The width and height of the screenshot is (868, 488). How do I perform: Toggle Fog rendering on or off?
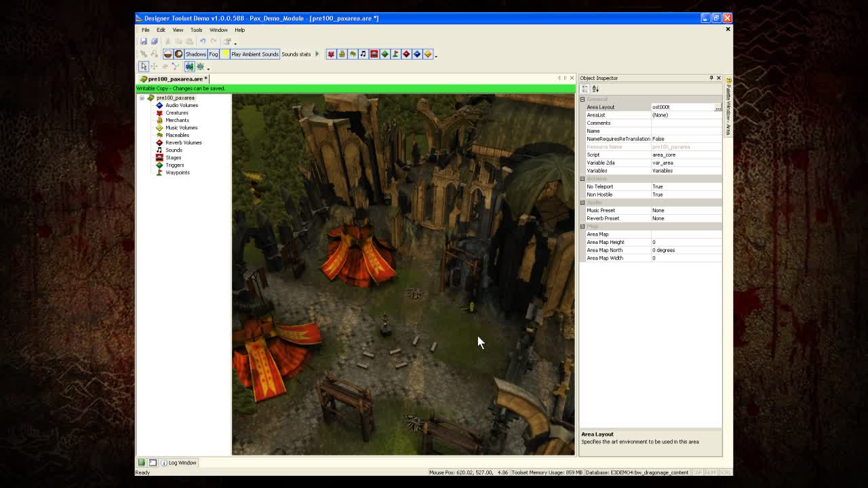(214, 54)
